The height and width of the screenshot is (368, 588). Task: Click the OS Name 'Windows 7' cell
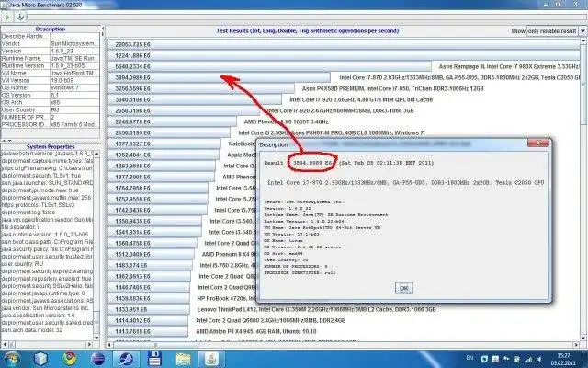coord(74,87)
